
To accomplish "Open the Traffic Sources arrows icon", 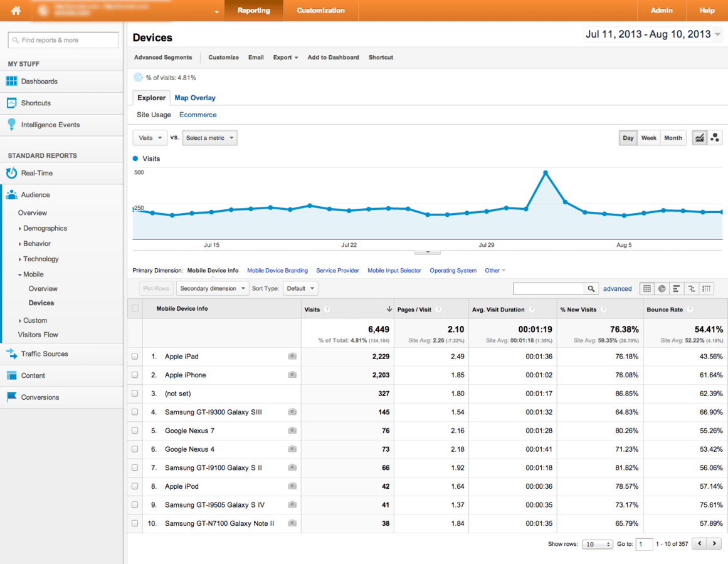I will coord(11,353).
